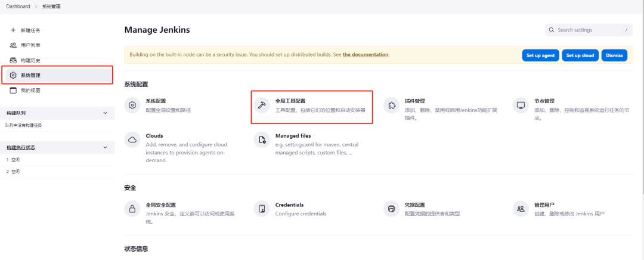Click the Set up agent button
Screen dimensions: 644x260
[x=540, y=55]
